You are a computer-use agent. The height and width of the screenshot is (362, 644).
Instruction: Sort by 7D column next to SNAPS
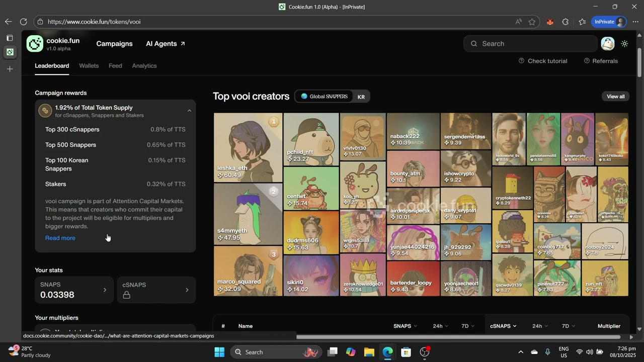coord(468,326)
